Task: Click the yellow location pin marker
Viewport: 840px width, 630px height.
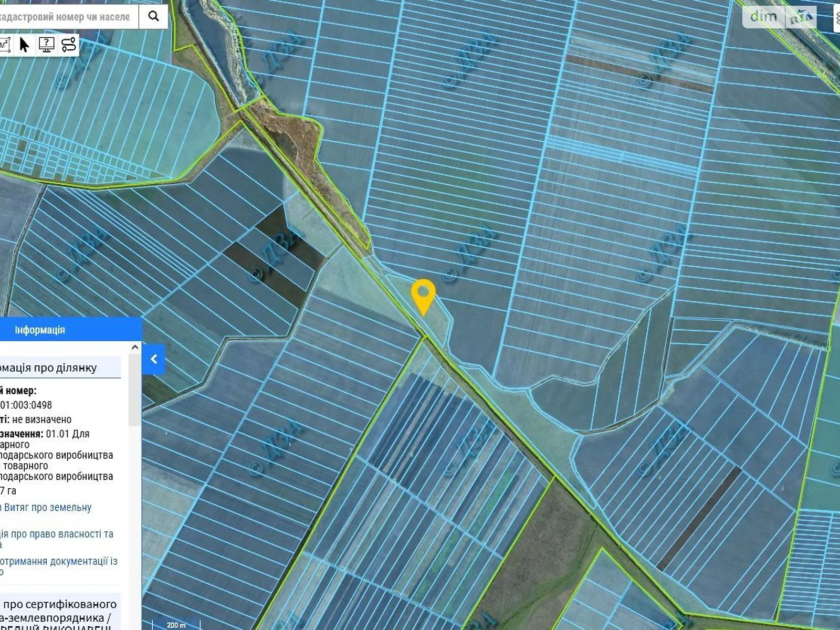Action: (x=423, y=295)
